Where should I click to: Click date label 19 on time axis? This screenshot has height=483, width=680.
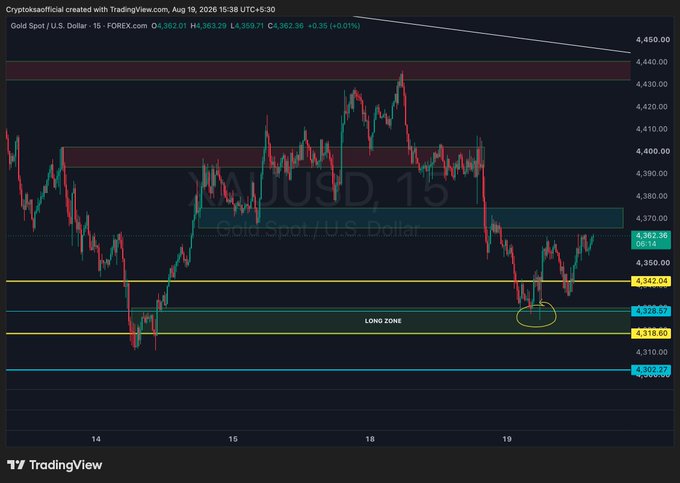[x=507, y=439]
